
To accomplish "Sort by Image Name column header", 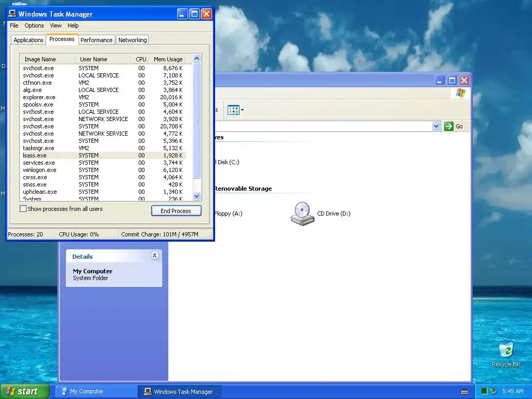I will 47,59.
